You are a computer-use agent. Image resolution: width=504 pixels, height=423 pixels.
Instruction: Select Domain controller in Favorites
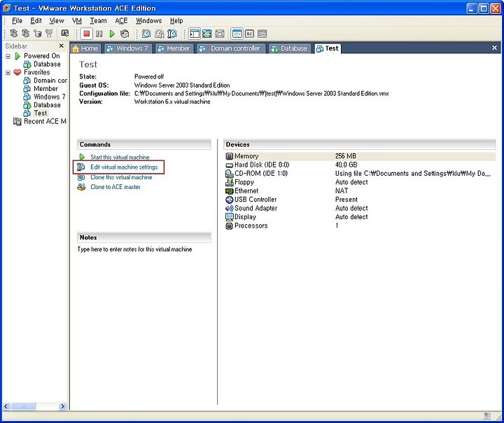pyautogui.click(x=50, y=81)
